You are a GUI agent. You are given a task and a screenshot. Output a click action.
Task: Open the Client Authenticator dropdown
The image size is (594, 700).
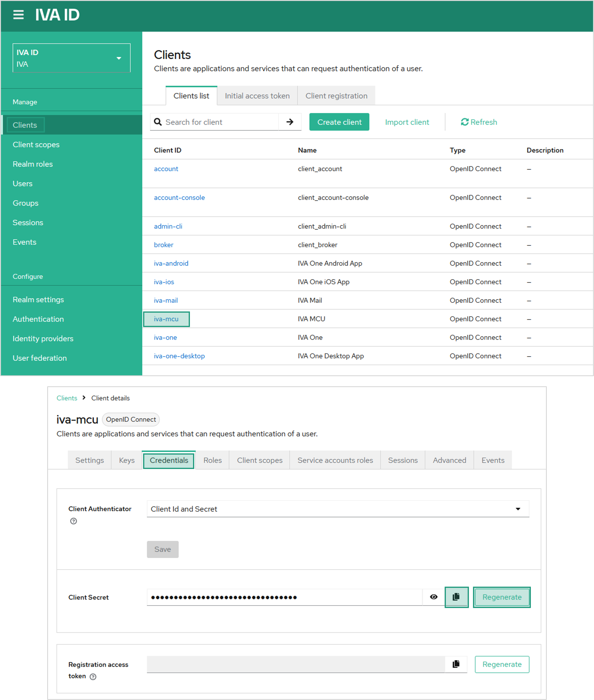338,509
